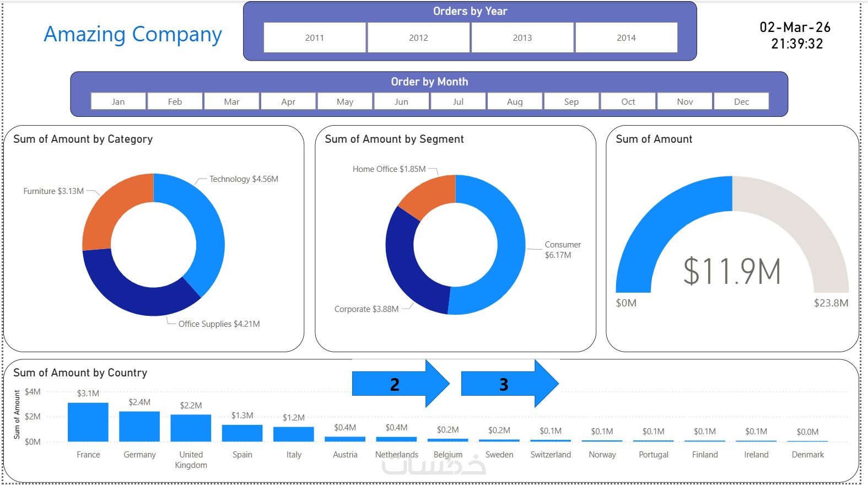The width and height of the screenshot is (868, 485).
Task: Click the "Sum of Amount by Country" title
Action: 80,373
